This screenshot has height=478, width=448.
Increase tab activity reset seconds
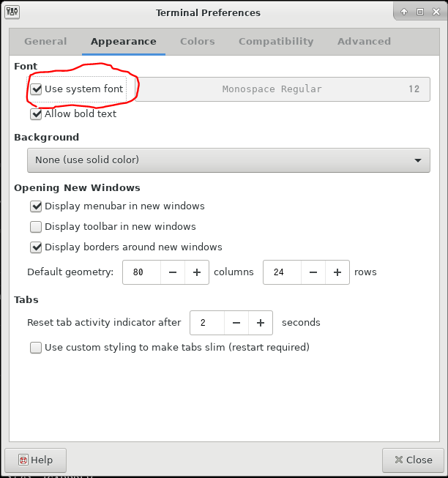click(x=261, y=323)
